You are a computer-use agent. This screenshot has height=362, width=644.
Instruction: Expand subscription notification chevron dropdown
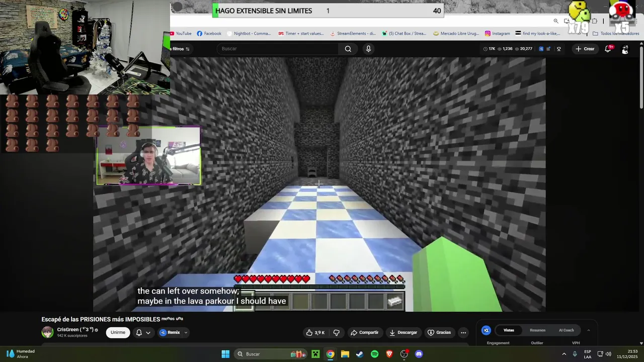[148, 332]
